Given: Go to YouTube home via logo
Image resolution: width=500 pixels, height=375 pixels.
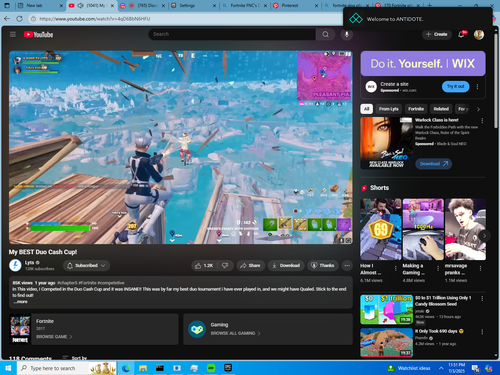Looking at the screenshot, I should (x=38, y=34).
